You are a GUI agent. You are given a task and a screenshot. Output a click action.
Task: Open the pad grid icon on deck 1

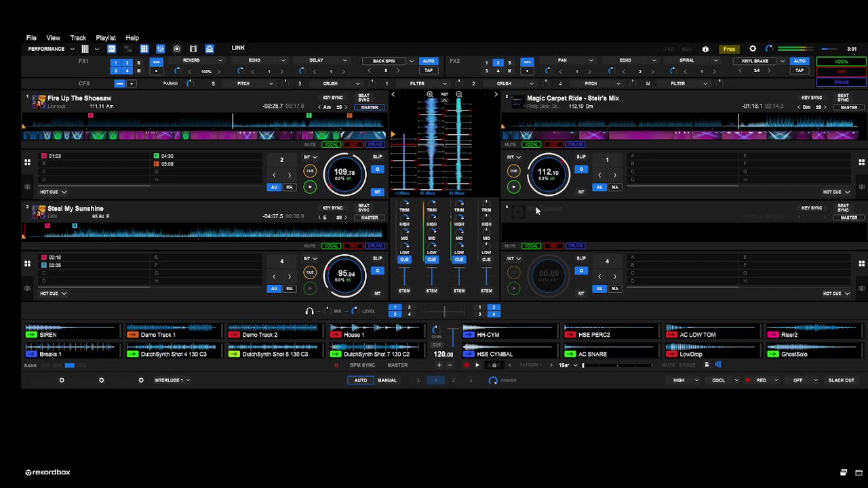[27, 163]
